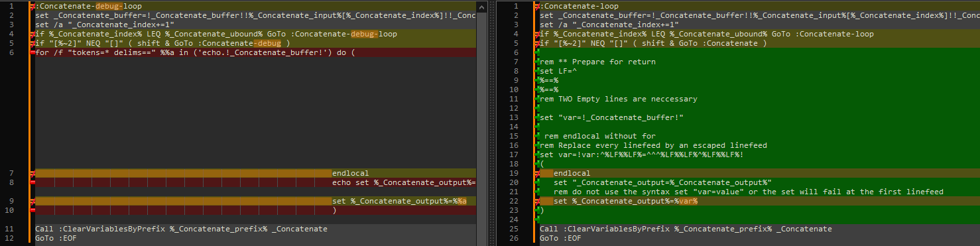This screenshot has width=980, height=246.
Task: Click the green added-line marker at right line 7
Action: click(537, 62)
